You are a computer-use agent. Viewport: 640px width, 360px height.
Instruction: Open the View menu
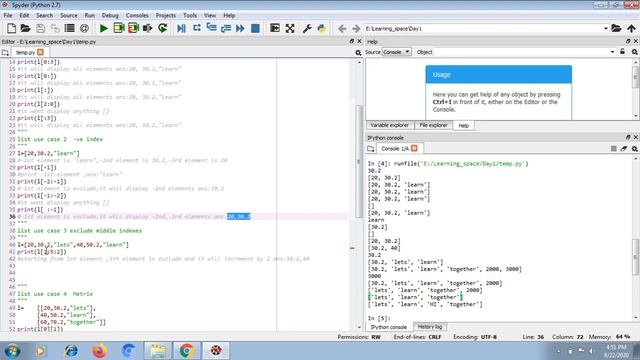pyautogui.click(x=210, y=15)
